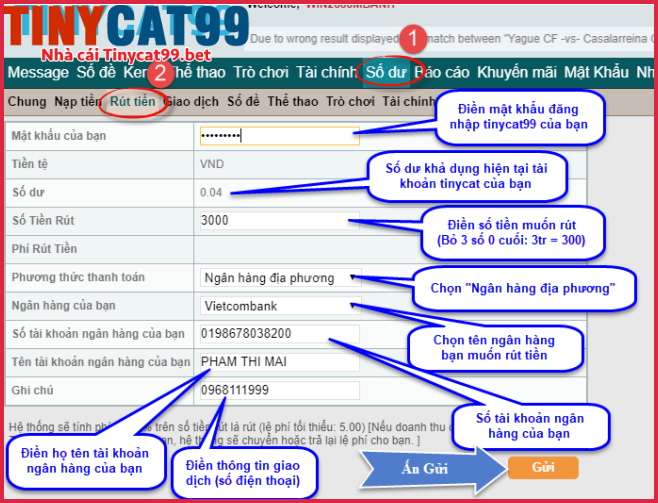Open the Số dư main menu
The width and height of the screenshot is (658, 503).
(385, 72)
